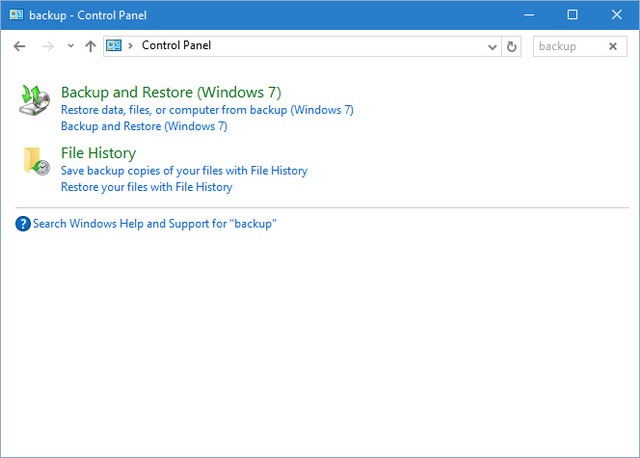The width and height of the screenshot is (640, 458).
Task: Open the File History folder icon
Action: coord(36,161)
